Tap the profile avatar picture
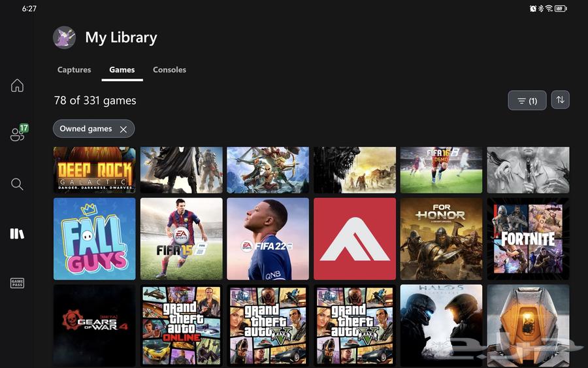Viewport: 588px width, 368px height. point(64,37)
